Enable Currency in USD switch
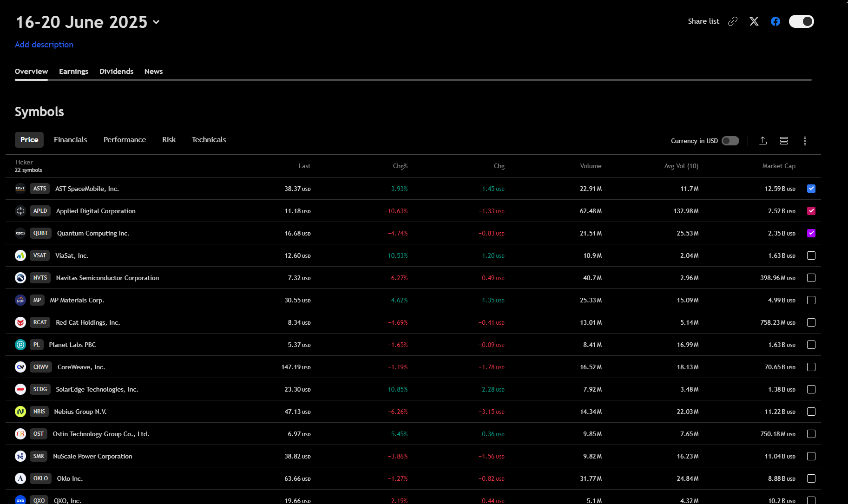The width and height of the screenshot is (848, 504). tap(730, 141)
